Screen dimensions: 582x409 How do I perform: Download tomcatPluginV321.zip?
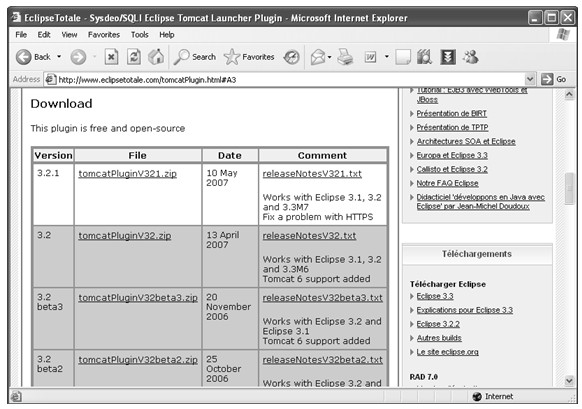(127, 174)
